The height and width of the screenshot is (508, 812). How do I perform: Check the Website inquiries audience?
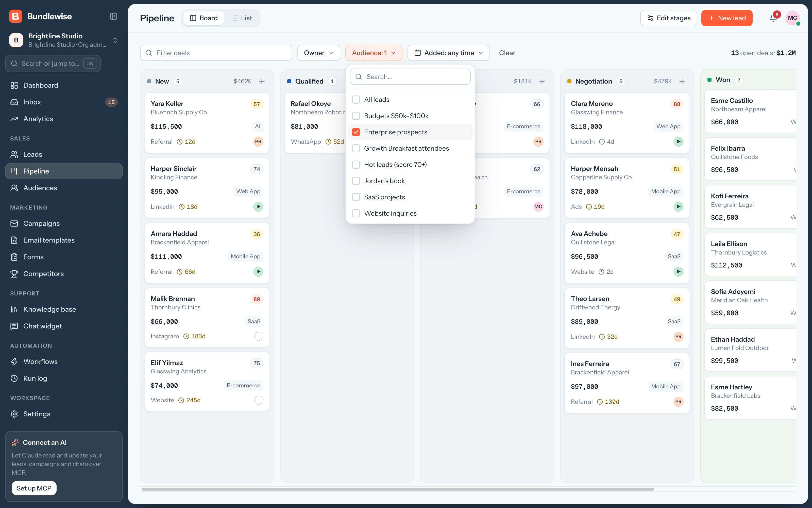click(356, 214)
